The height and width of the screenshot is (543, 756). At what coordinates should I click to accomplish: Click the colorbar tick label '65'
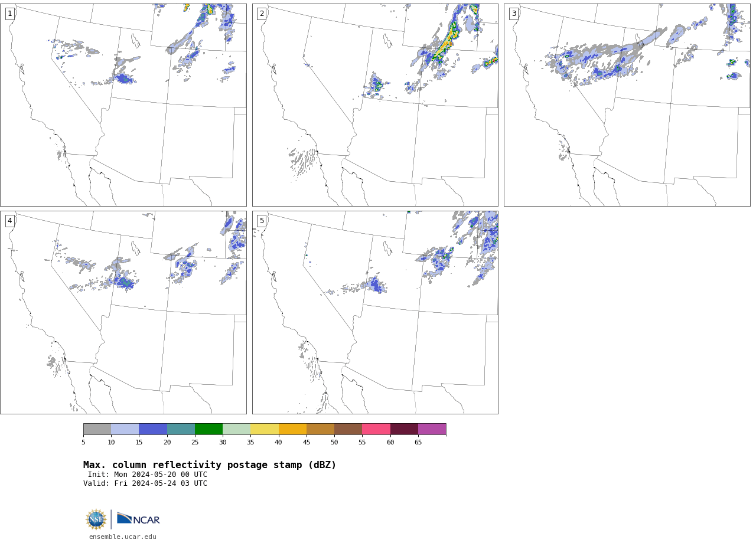point(418,443)
